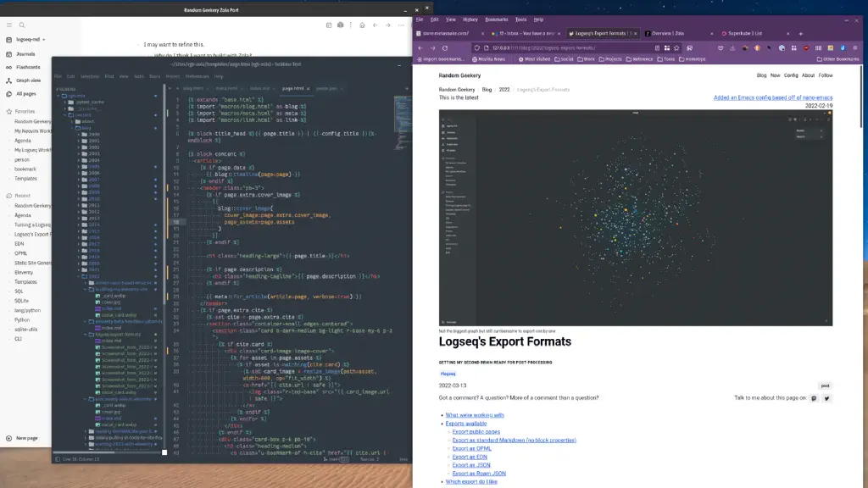The width and height of the screenshot is (868, 488).
Task: Follow 'What were working with' link
Action: (475, 415)
